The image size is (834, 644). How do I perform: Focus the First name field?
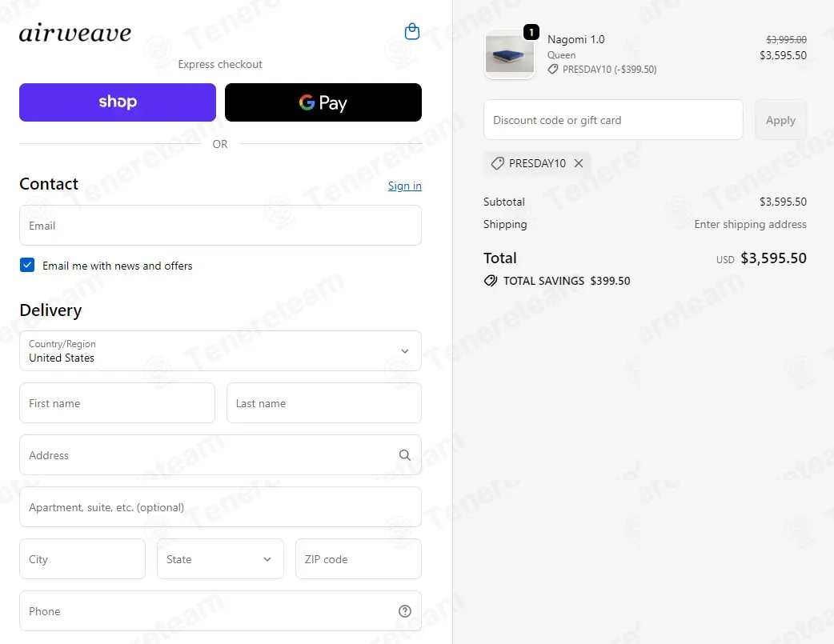coord(117,403)
